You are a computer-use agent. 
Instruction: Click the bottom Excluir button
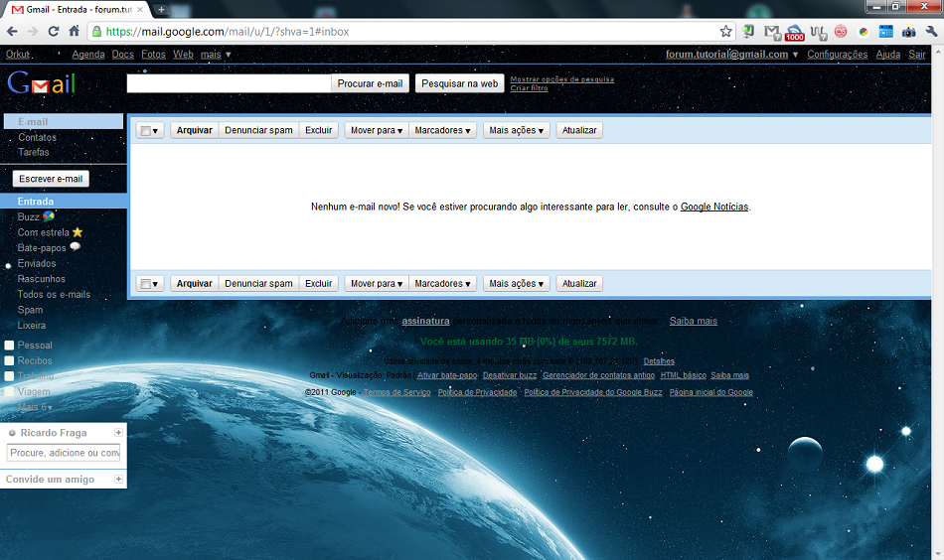[319, 283]
